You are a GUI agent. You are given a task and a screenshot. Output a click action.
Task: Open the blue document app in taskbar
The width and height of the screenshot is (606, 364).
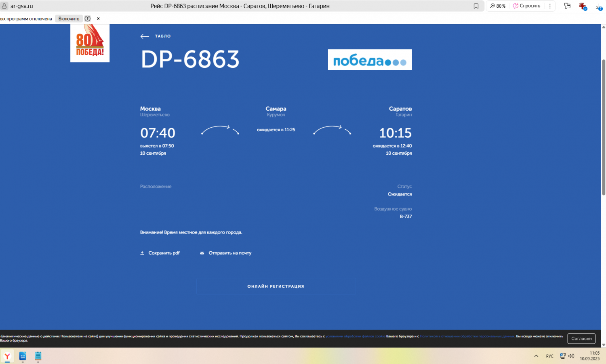23,356
